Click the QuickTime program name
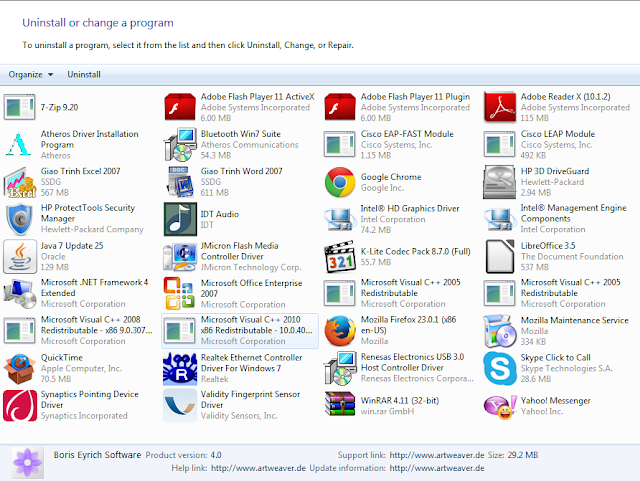640x481 pixels. pos(62,357)
